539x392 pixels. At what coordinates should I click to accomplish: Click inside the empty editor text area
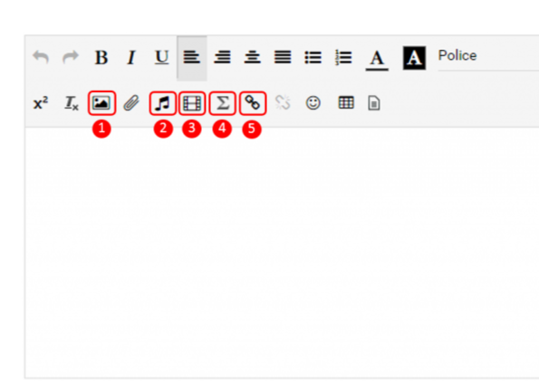point(282,253)
